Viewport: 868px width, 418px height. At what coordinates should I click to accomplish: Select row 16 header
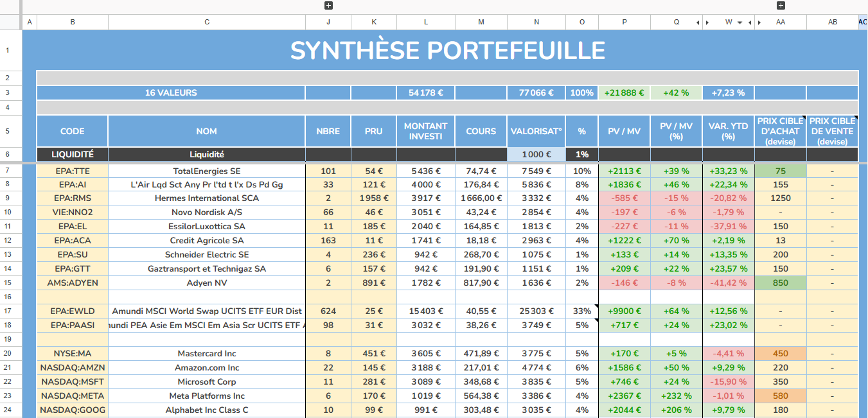pos(8,297)
